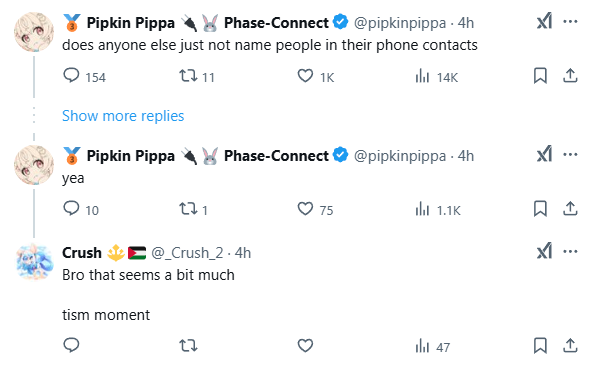This screenshot has height=366, width=593.
Task: Open Pipkin Pippa avatar on first tweet
Action: pos(34,32)
